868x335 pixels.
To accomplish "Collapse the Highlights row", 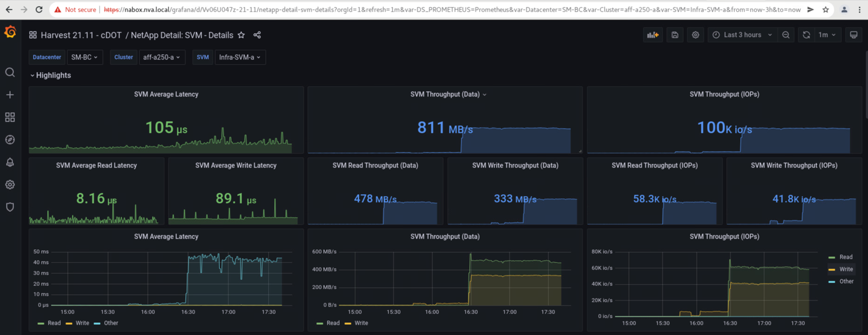I will coord(51,75).
